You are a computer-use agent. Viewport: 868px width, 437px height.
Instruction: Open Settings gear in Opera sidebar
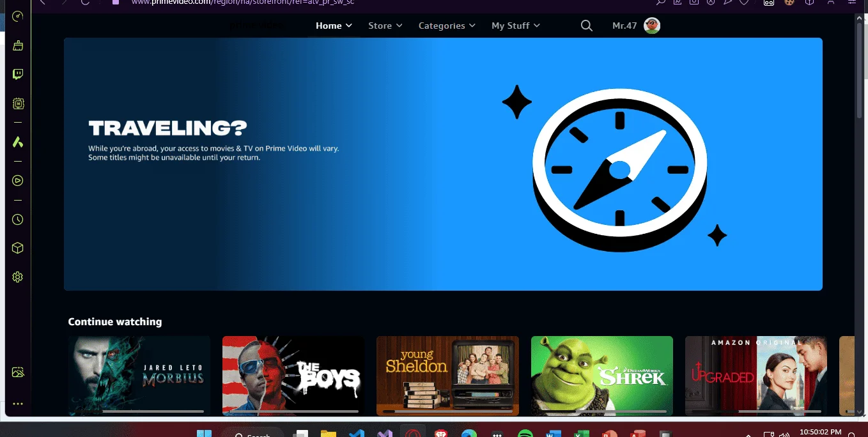[18, 277]
